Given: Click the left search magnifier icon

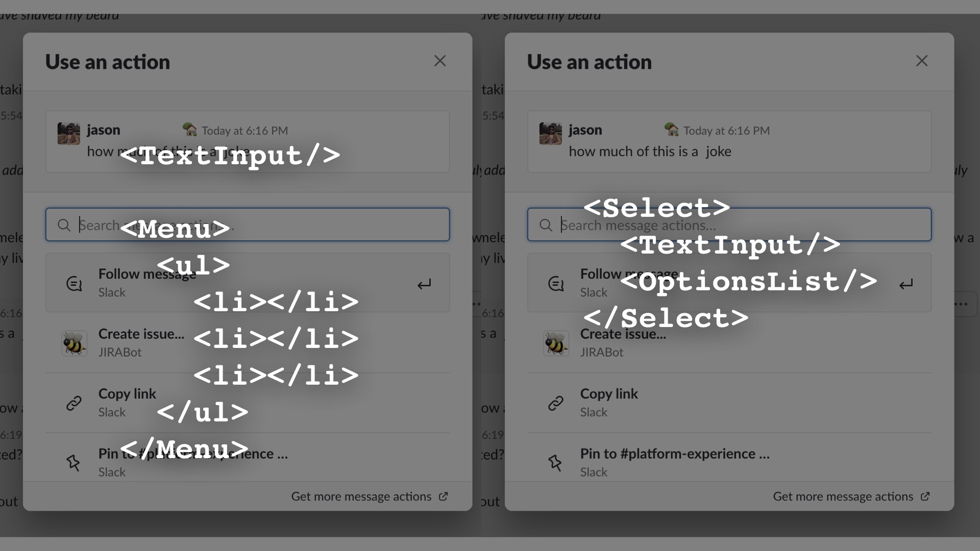Looking at the screenshot, I should (x=64, y=225).
